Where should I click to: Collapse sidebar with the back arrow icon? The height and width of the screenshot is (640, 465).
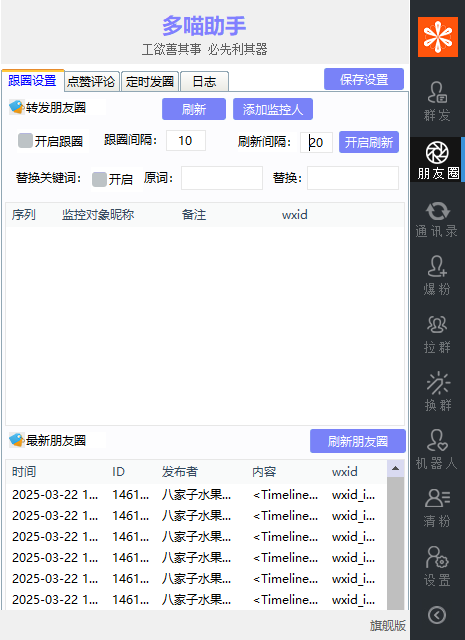coord(437,615)
